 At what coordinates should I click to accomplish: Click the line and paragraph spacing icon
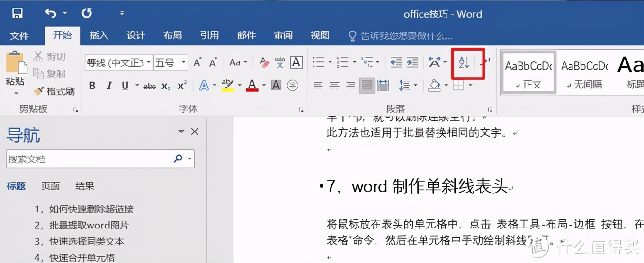[x=405, y=86]
